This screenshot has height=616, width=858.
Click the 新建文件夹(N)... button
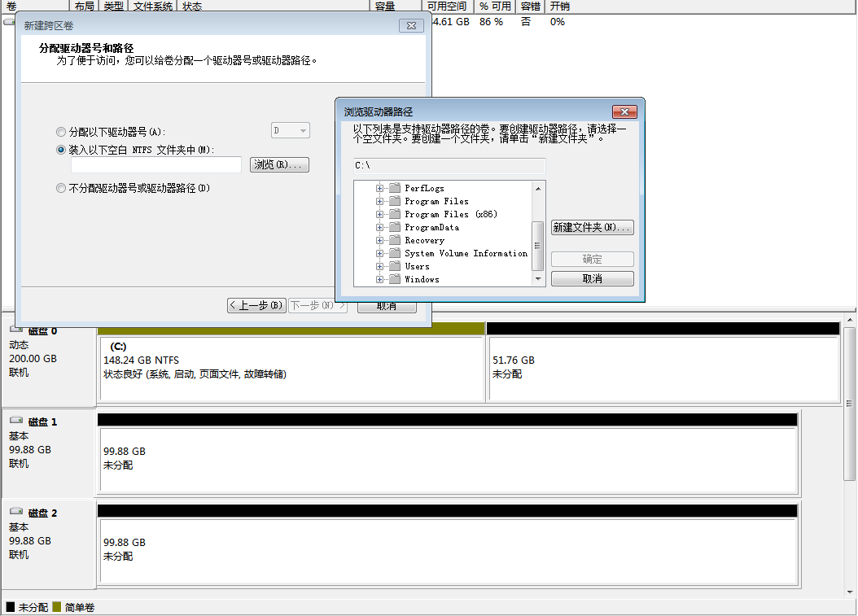click(x=592, y=227)
